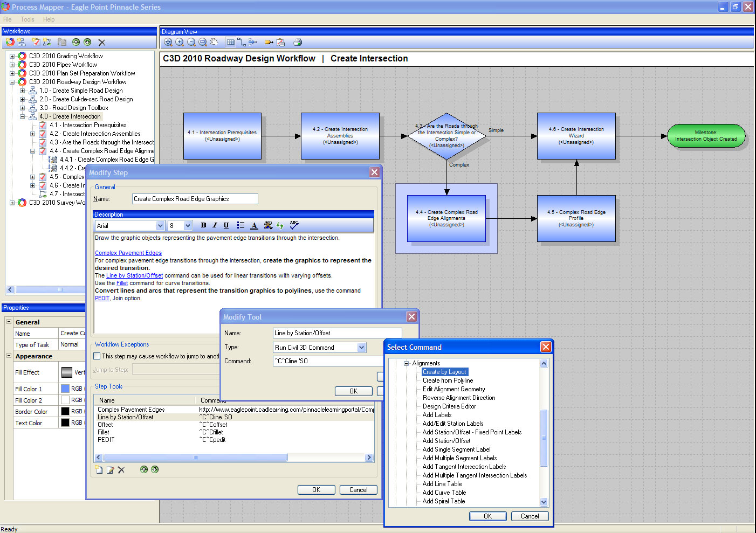This screenshot has width=756, height=533.
Task: Click the Fill Color 1 blue swatch
Action: 65,389
